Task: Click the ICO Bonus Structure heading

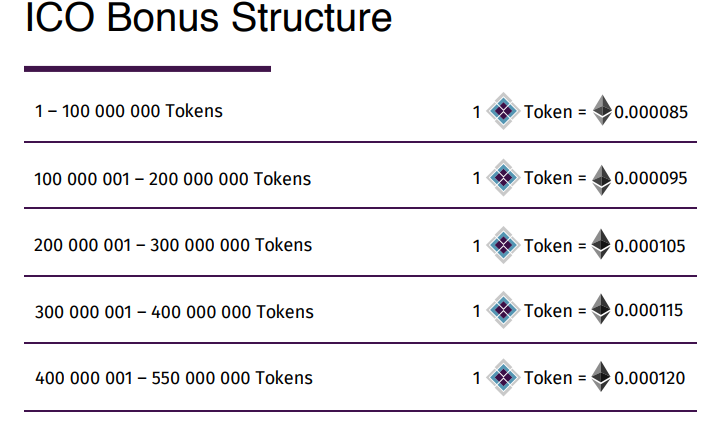Action: (209, 17)
